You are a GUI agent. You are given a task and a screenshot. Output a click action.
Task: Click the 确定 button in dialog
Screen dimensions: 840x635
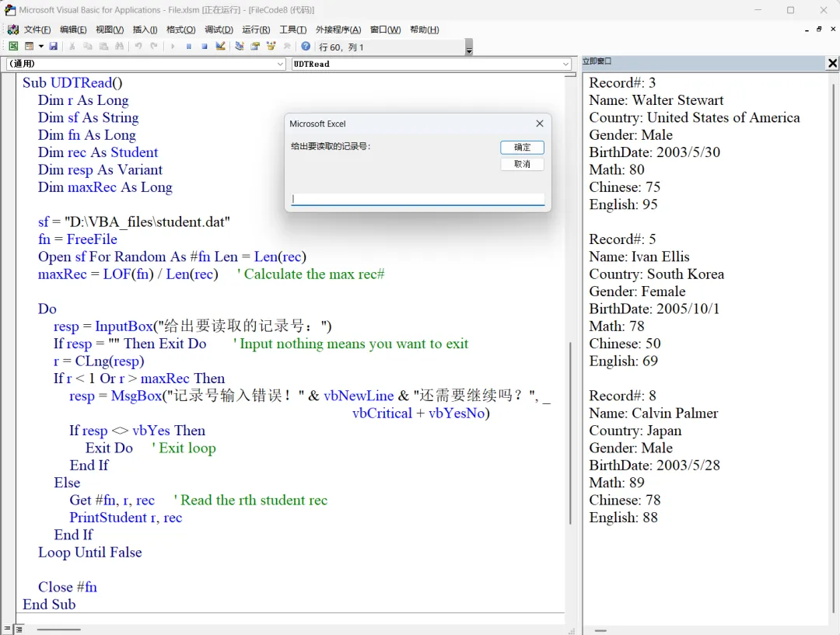click(522, 147)
